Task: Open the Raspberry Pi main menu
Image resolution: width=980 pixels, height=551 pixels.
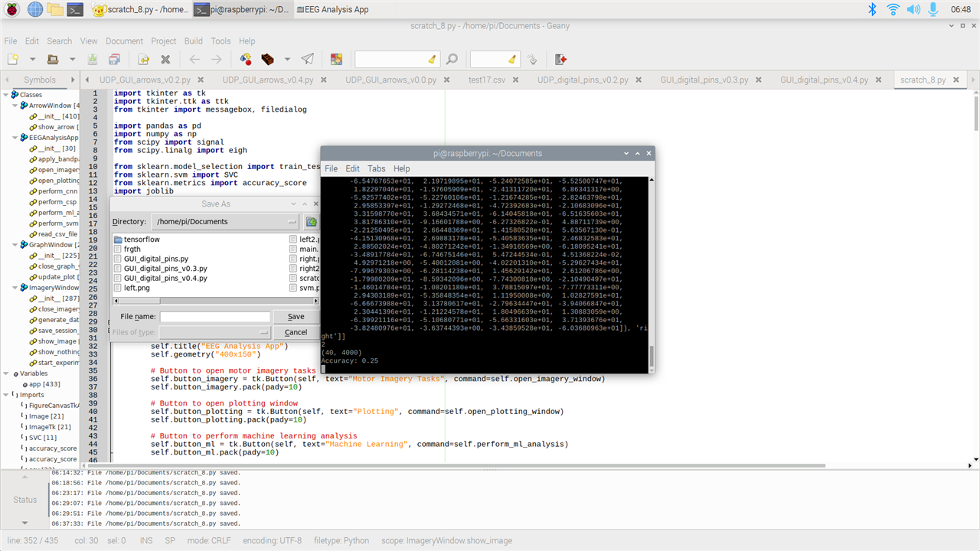Action: coord(13,9)
